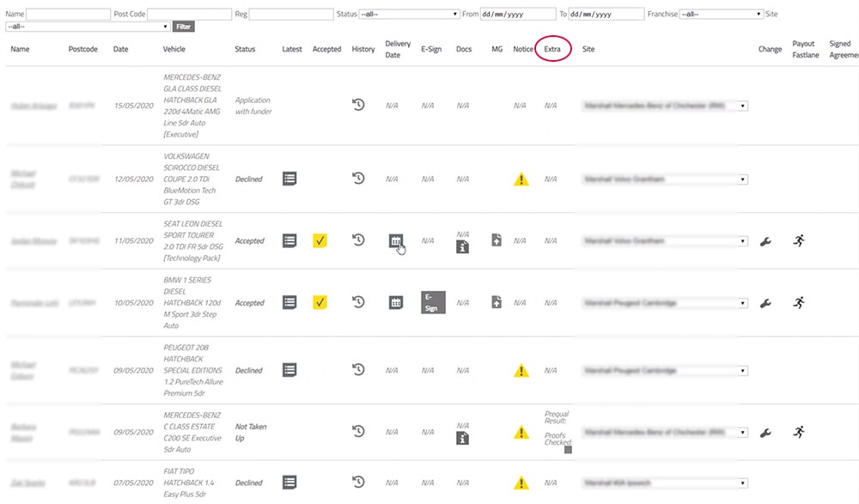Open history for the Volkswagen Scirocco row
The width and height of the screenshot is (859, 504).
pos(358,178)
